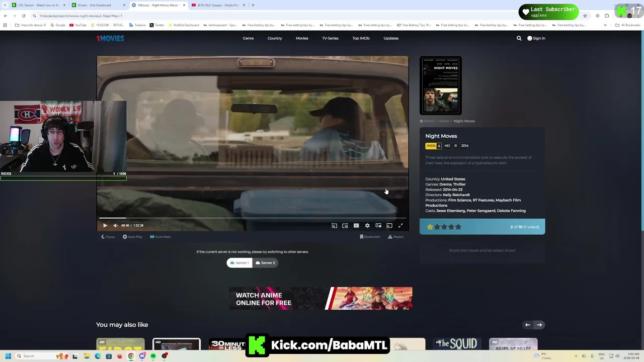Open File Explorer from the taskbar
644x362 pixels.
(x=87, y=356)
